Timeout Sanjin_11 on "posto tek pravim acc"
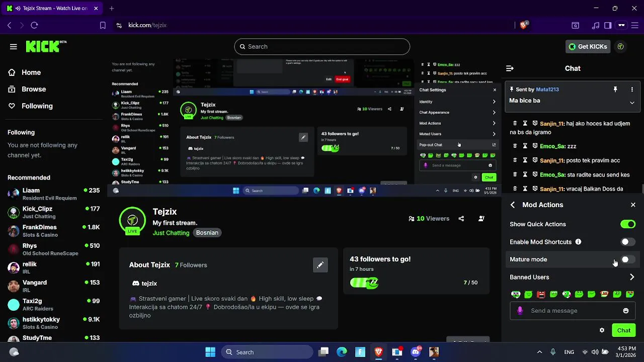The width and height of the screenshot is (644, 362). (525, 160)
